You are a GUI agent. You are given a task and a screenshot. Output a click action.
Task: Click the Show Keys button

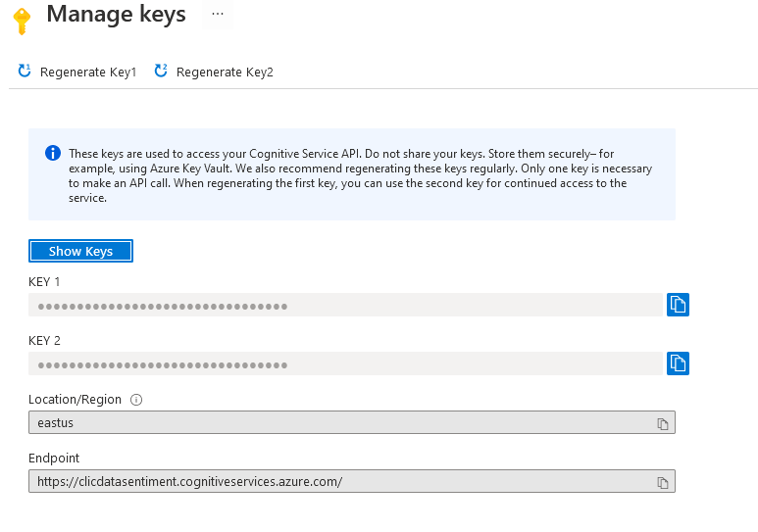pyautogui.click(x=80, y=251)
